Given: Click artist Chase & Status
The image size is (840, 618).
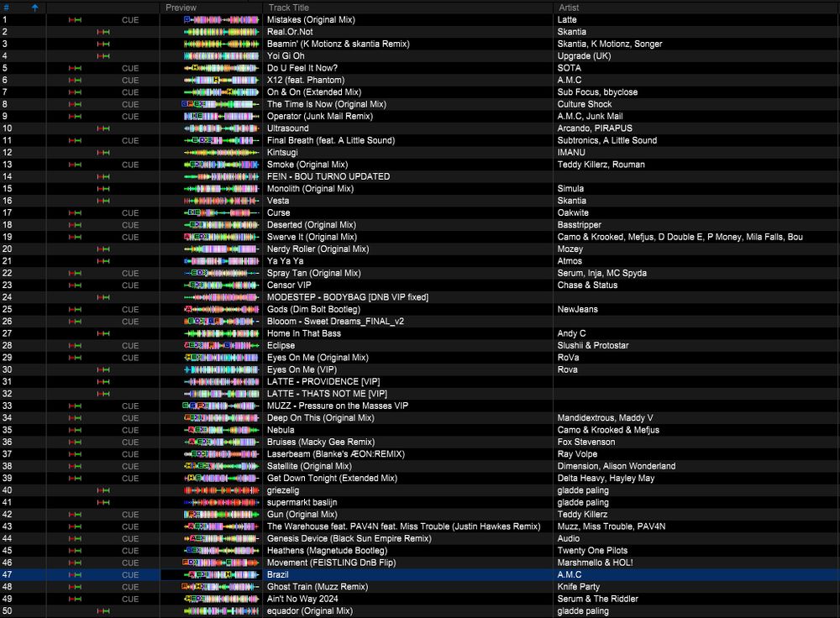Looking at the screenshot, I should click(x=588, y=285).
